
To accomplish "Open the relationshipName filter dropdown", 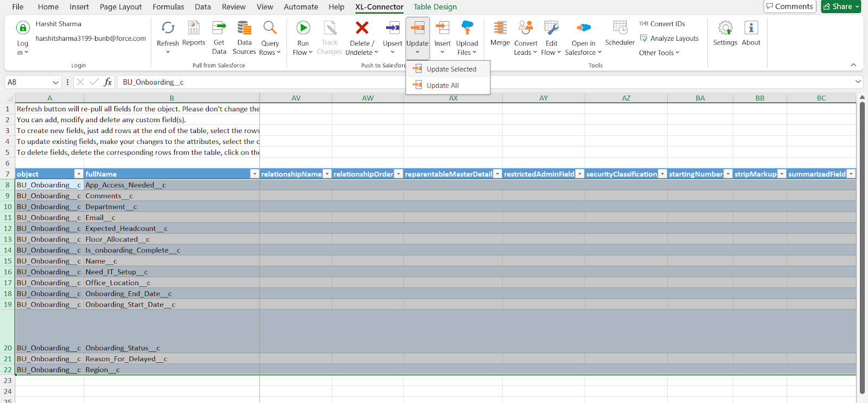I will (327, 174).
